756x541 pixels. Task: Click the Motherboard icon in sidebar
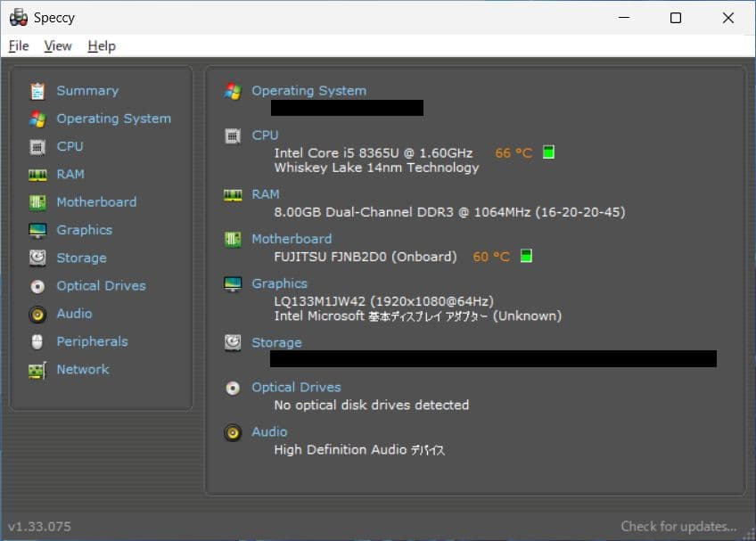click(x=37, y=202)
